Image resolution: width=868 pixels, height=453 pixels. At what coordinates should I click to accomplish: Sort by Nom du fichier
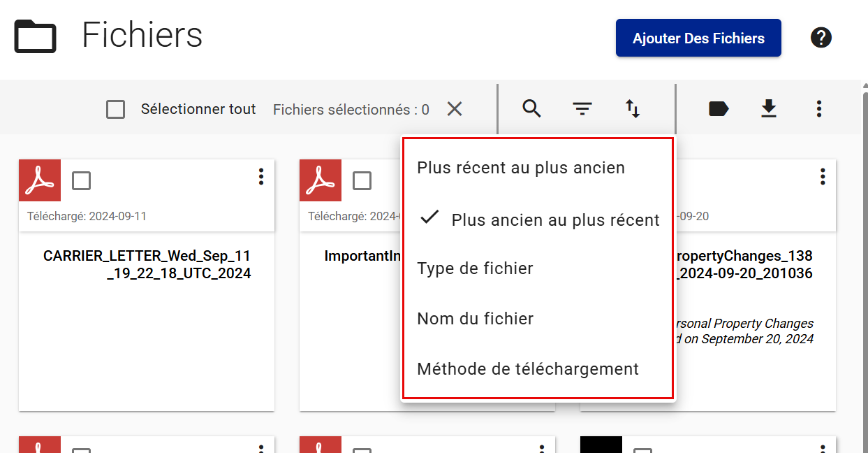pyautogui.click(x=475, y=319)
